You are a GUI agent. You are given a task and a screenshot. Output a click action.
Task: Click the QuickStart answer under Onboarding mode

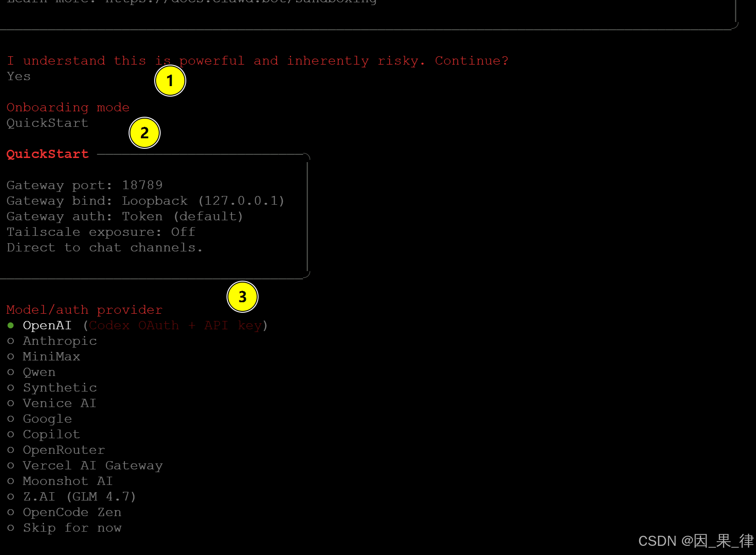[x=48, y=123]
